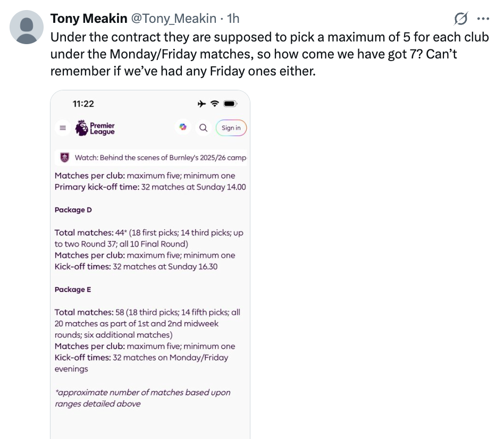
Task: Open the three-dot more options menu
Action: pos(483,19)
